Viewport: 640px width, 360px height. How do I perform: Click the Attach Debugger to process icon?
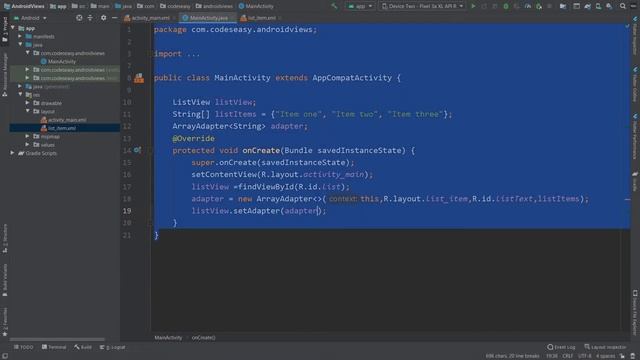tap(539, 6)
